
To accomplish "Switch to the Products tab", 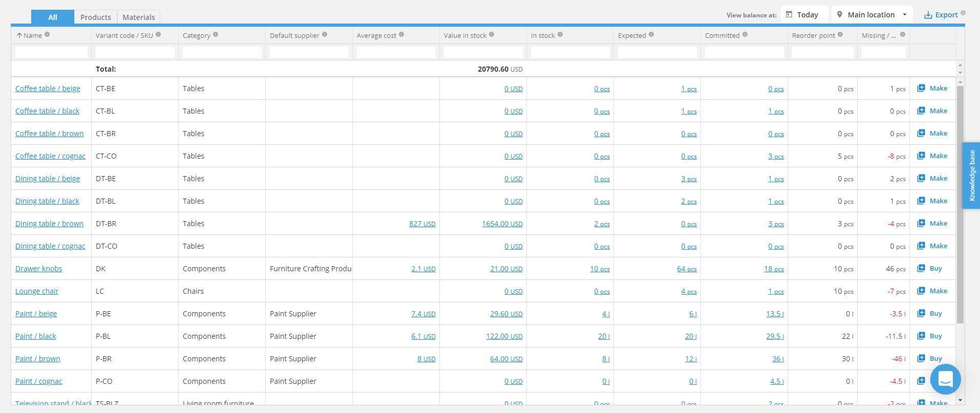I will 96,17.
